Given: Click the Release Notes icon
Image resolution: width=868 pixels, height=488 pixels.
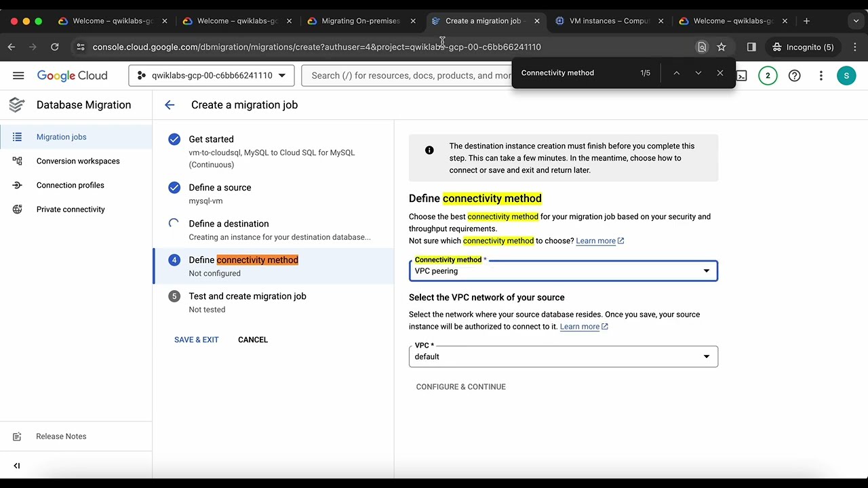Looking at the screenshot, I should coord(17,436).
